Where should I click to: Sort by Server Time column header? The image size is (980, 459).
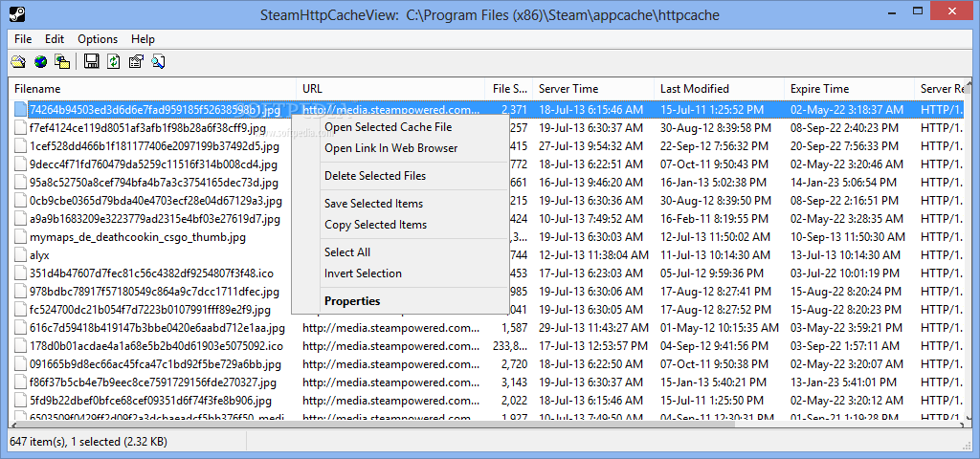pyautogui.click(x=593, y=89)
